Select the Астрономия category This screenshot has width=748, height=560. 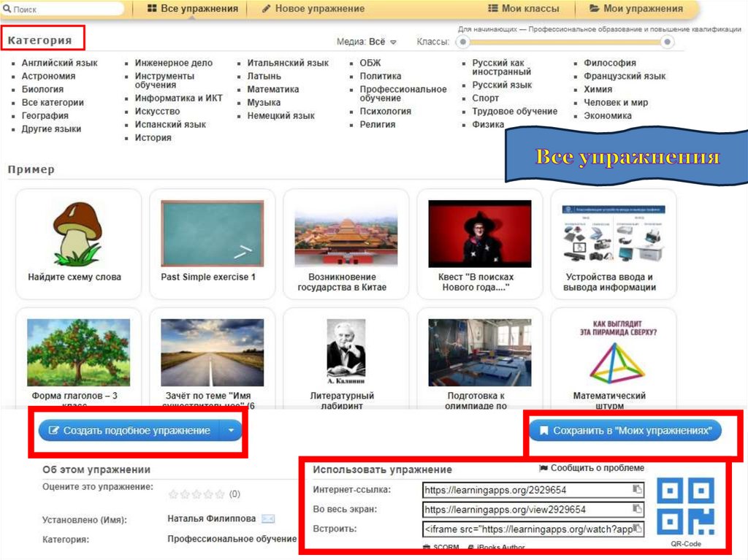tap(48, 76)
